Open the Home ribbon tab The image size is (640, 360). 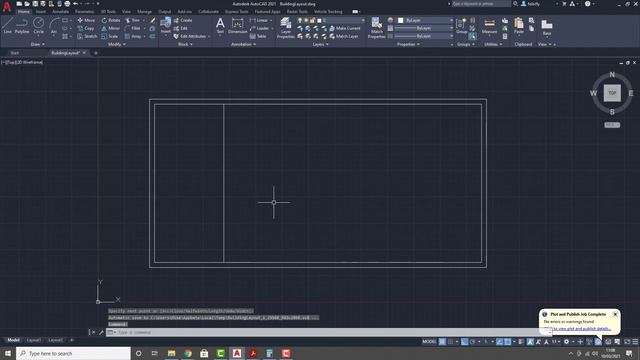coord(23,11)
